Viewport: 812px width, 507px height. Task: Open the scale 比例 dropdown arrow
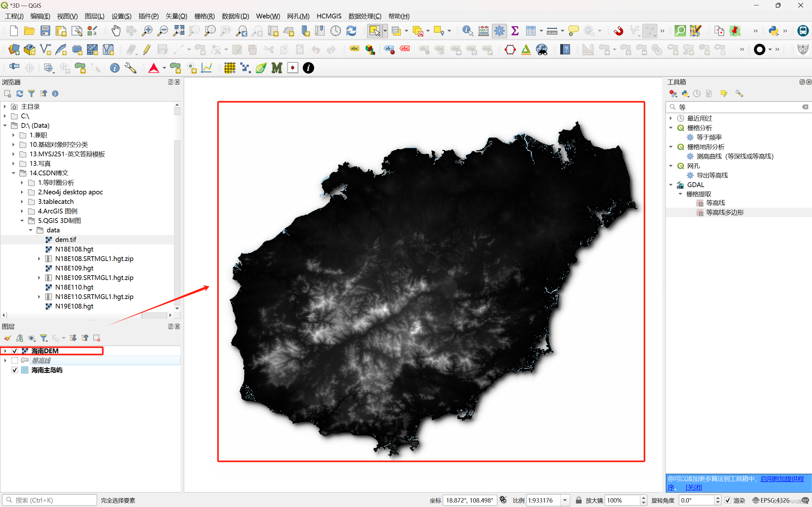pos(565,500)
